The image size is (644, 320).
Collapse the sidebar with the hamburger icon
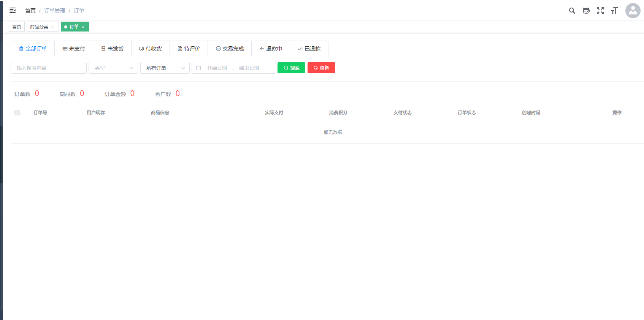point(13,11)
